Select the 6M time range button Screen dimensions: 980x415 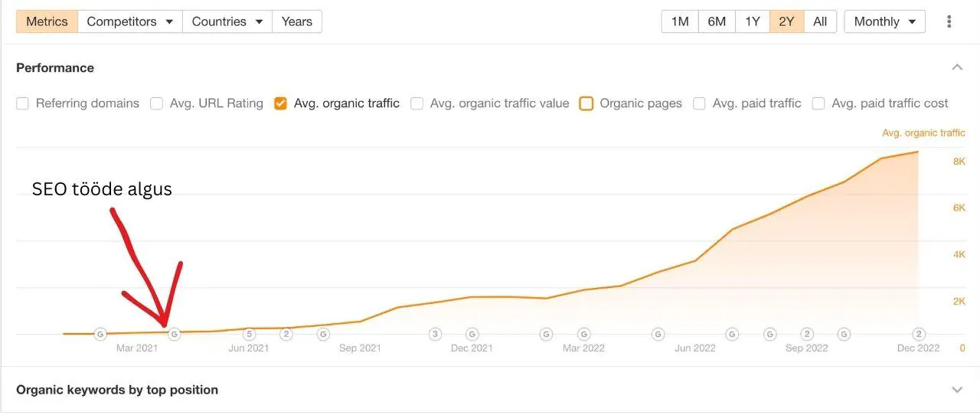[717, 21]
